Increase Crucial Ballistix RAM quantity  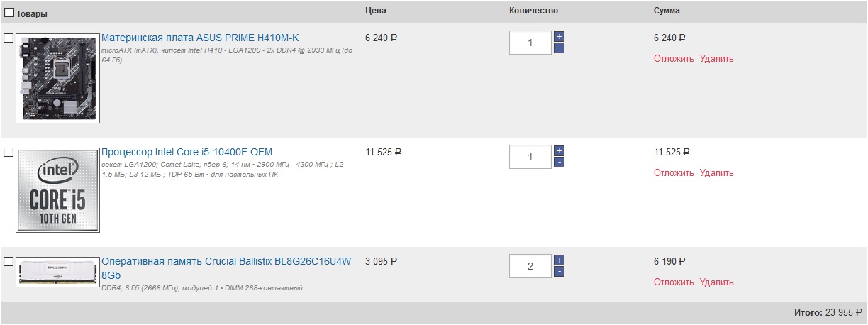pyautogui.click(x=559, y=260)
